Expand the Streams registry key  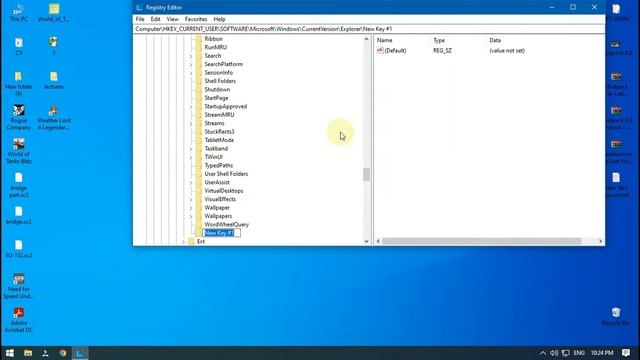click(191, 123)
